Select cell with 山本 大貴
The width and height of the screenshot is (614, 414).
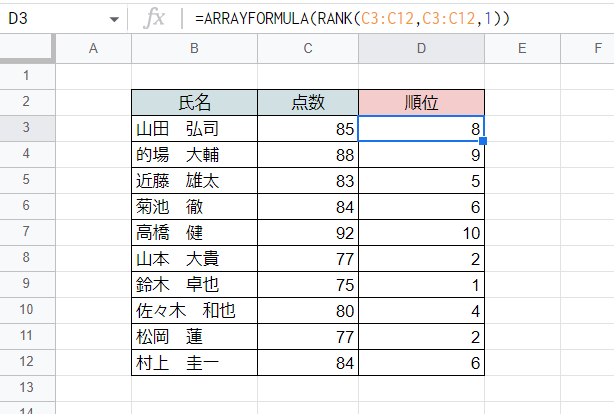(x=194, y=259)
